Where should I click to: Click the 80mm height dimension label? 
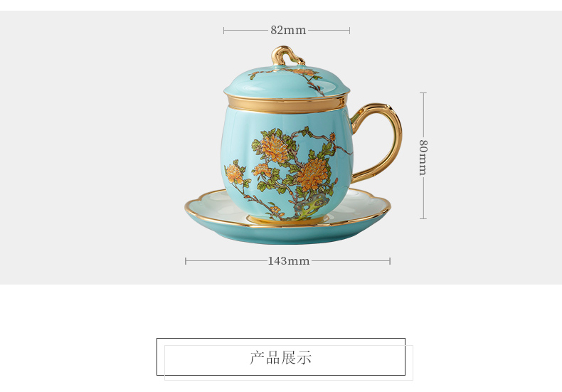coord(423,157)
